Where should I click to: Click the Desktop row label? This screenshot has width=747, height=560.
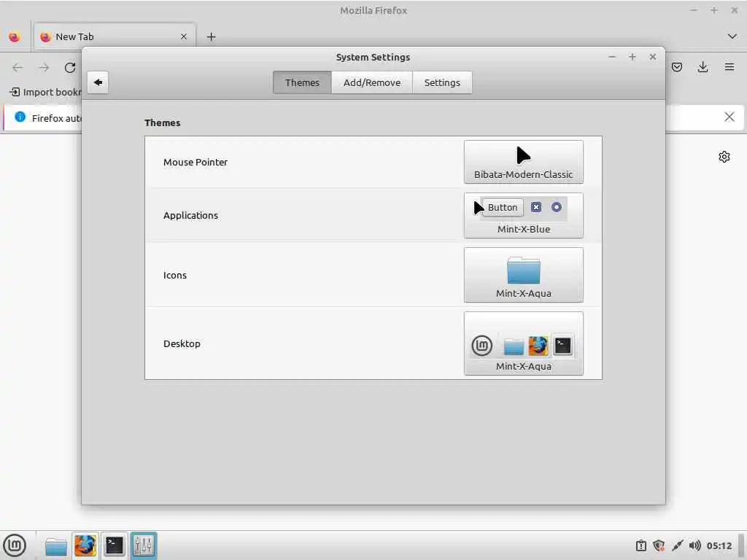coord(182,343)
